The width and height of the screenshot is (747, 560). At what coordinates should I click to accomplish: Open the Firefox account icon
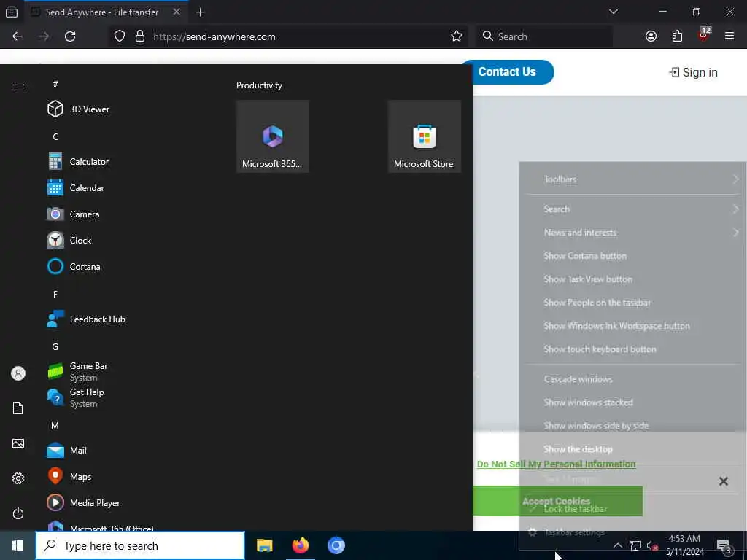(x=651, y=36)
